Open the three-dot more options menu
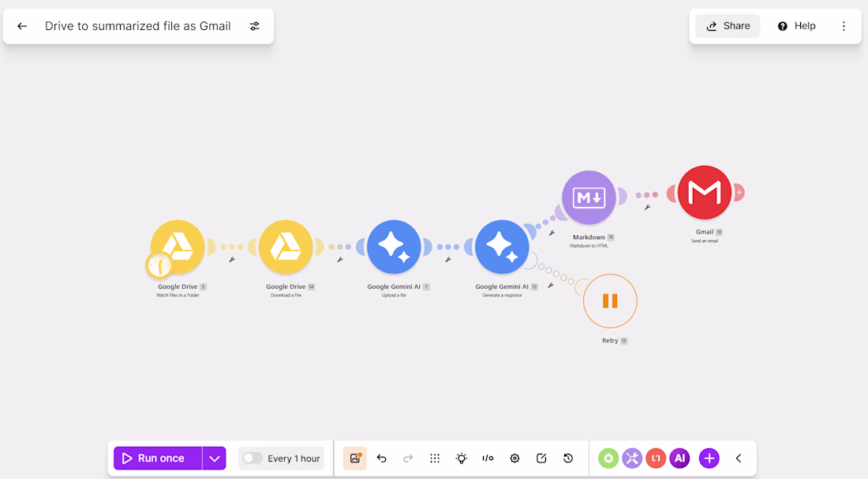The width and height of the screenshot is (868, 479). point(844,26)
